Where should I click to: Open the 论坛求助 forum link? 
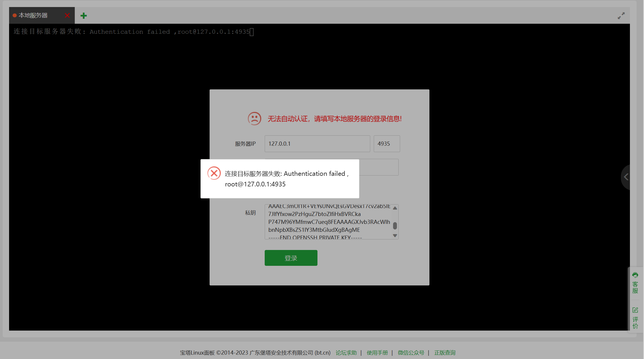pyautogui.click(x=346, y=353)
